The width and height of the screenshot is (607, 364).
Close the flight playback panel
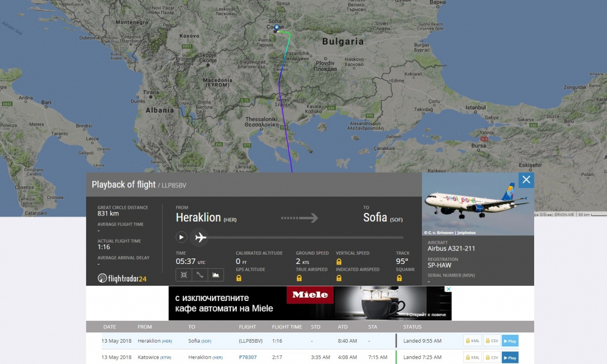526,180
